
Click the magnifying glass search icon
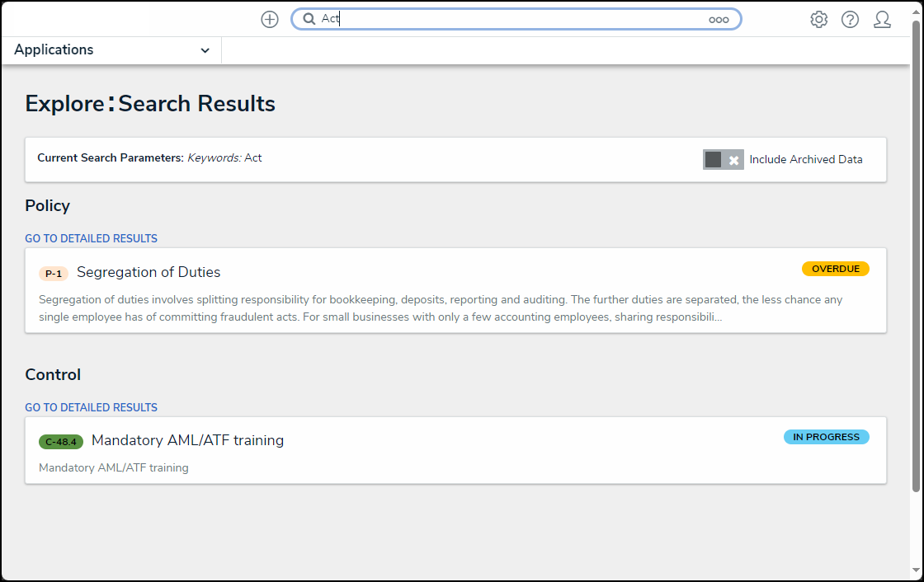(309, 19)
